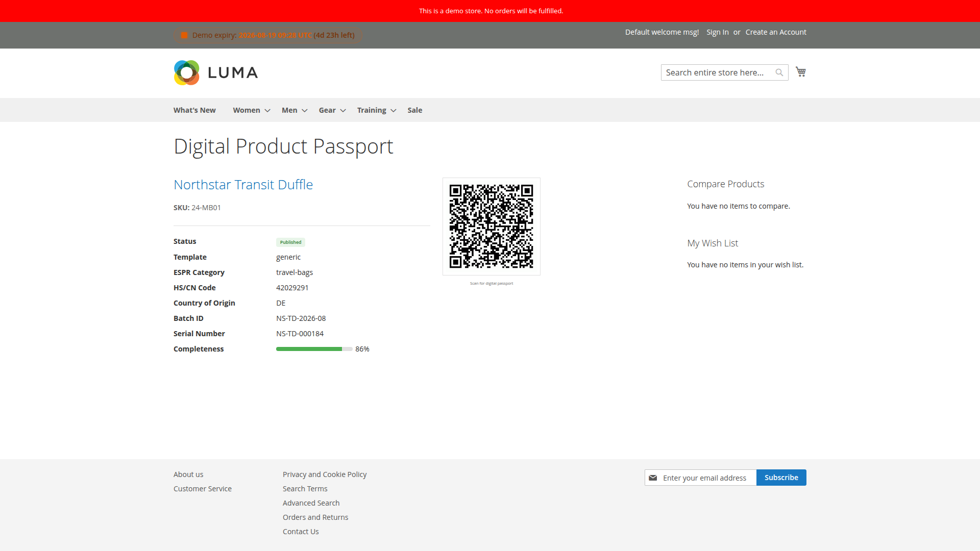The height and width of the screenshot is (551, 980).
Task: Click the Subscribe button
Action: point(781,478)
